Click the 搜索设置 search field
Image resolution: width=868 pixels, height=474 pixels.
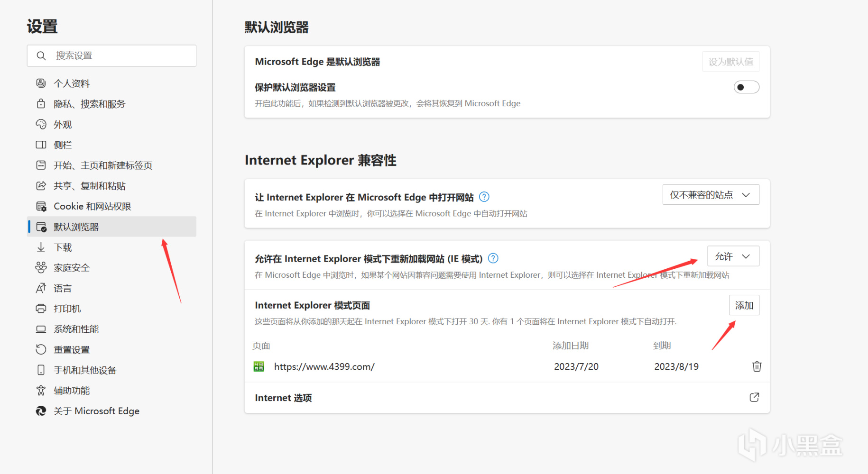pos(112,56)
